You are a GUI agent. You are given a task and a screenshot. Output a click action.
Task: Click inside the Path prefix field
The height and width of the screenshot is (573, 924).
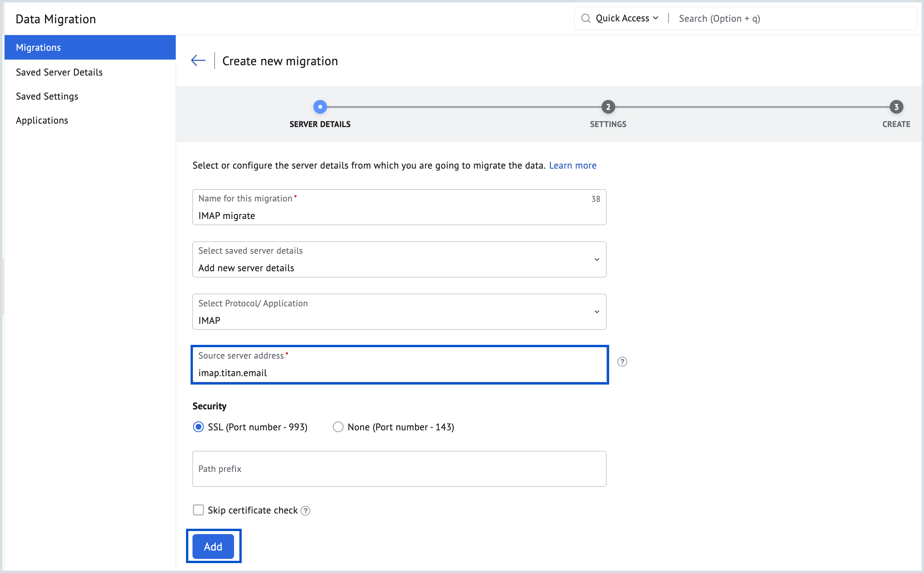[x=399, y=469]
